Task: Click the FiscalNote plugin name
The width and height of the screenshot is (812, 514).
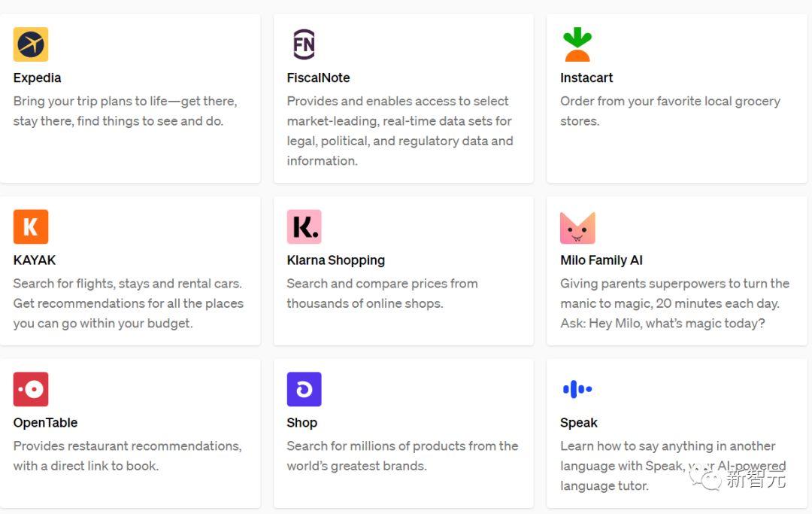Action: [x=318, y=78]
